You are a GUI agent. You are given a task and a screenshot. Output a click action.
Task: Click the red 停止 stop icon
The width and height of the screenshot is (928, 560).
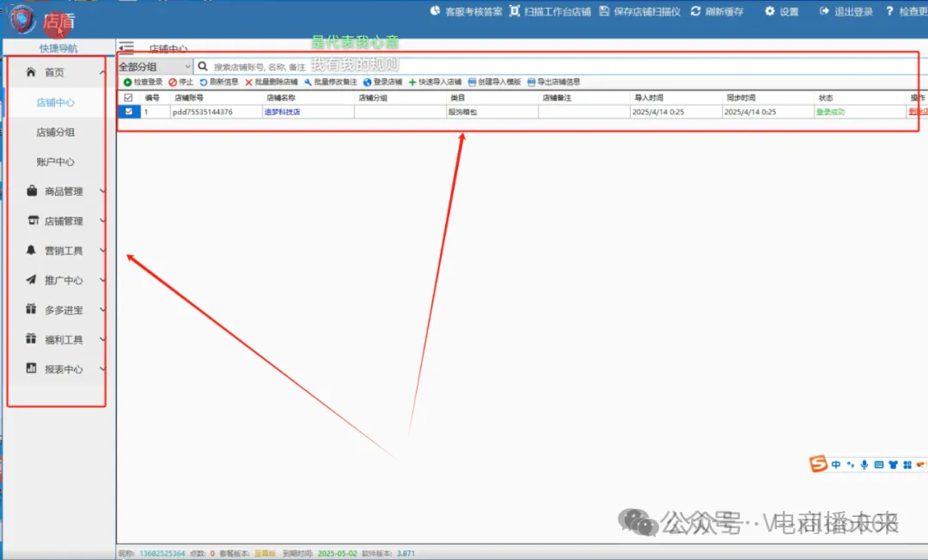click(x=173, y=82)
